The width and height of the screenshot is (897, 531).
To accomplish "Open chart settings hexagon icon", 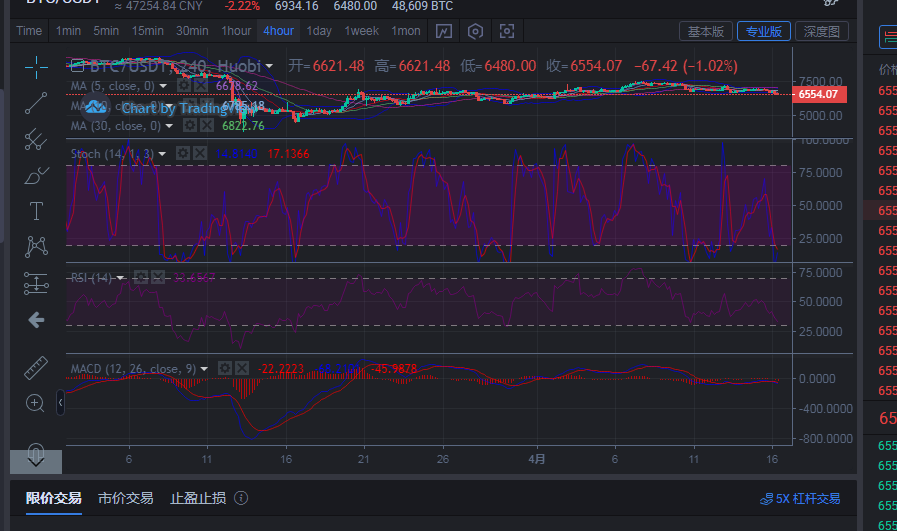I will pos(475,31).
